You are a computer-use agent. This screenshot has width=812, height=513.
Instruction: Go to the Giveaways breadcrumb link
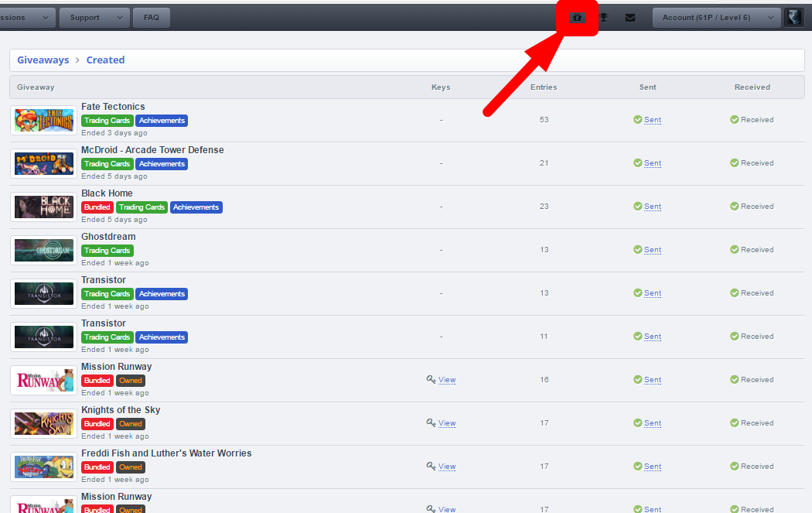tap(43, 60)
